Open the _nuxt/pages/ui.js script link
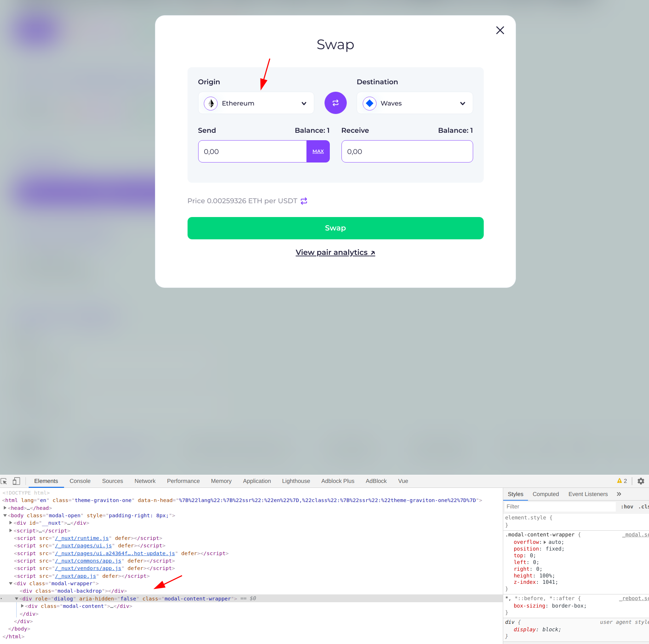The width and height of the screenshot is (649, 644). [83, 546]
